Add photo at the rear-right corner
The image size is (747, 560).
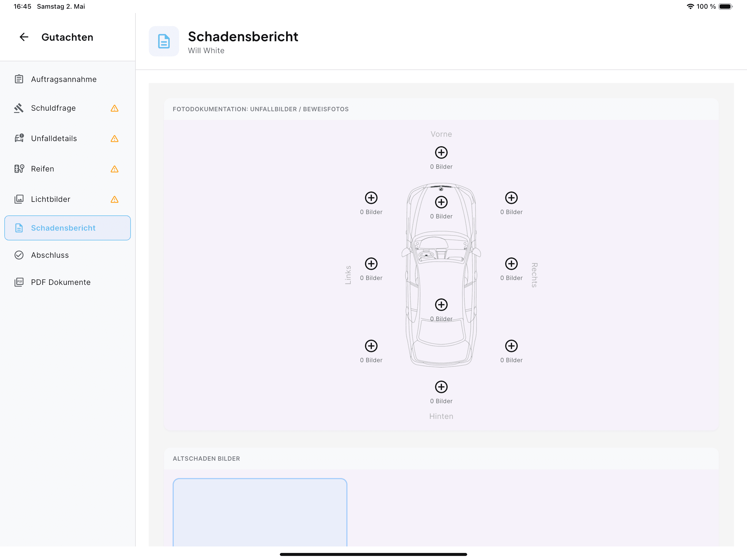tap(511, 346)
